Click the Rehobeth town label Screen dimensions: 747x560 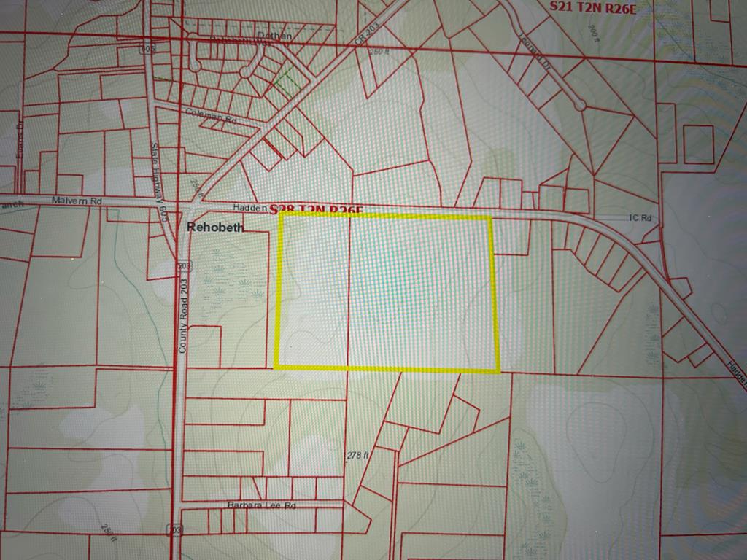click(215, 227)
